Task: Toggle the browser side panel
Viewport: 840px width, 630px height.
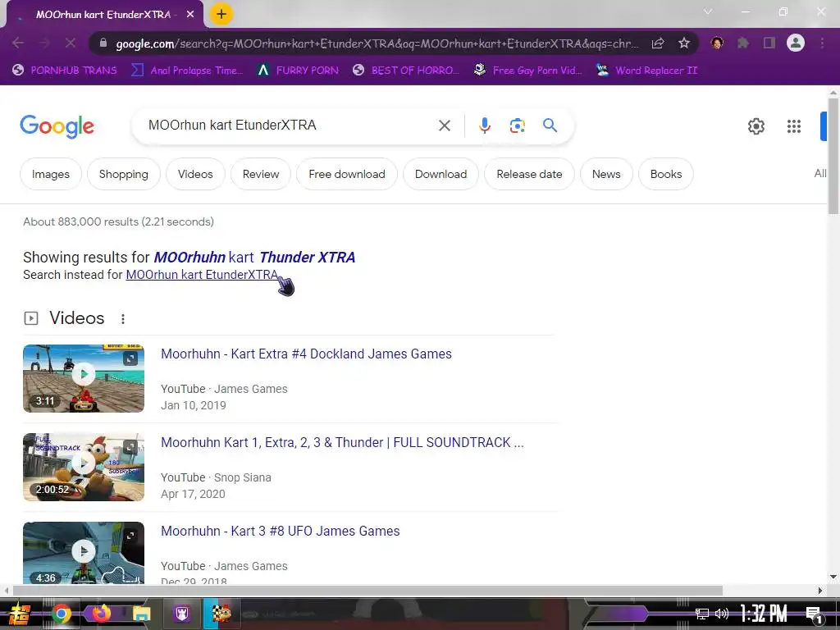Action: point(769,43)
